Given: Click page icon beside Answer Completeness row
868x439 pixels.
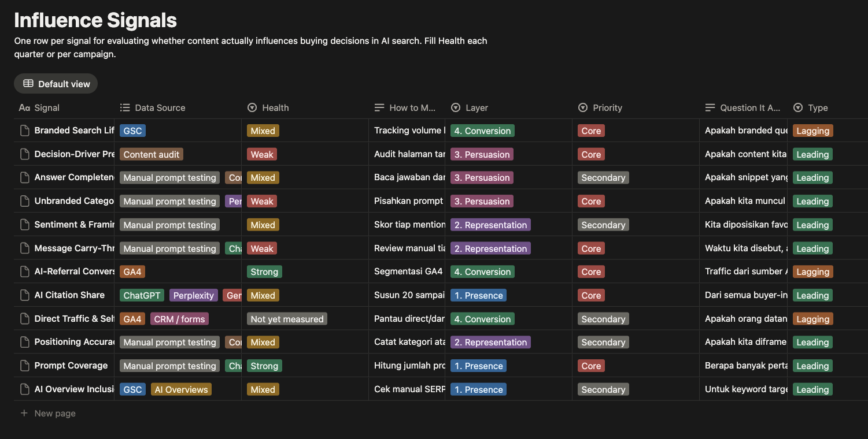Looking at the screenshot, I should point(24,177).
